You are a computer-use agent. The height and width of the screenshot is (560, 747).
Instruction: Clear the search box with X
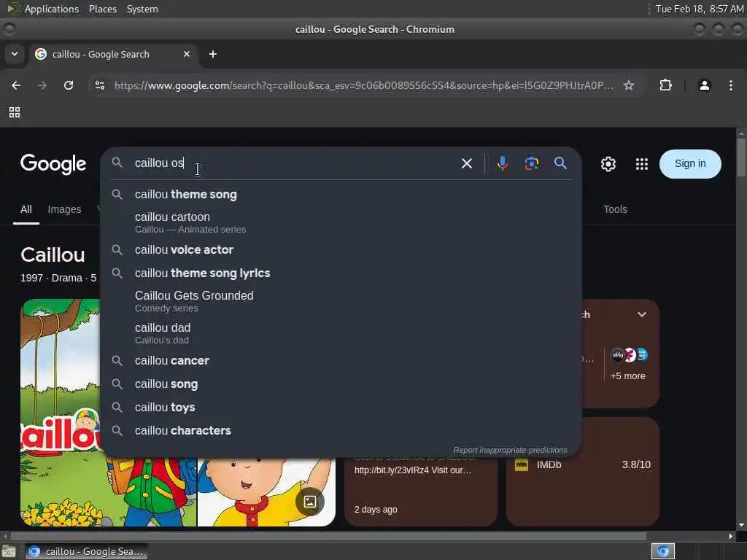tap(467, 163)
